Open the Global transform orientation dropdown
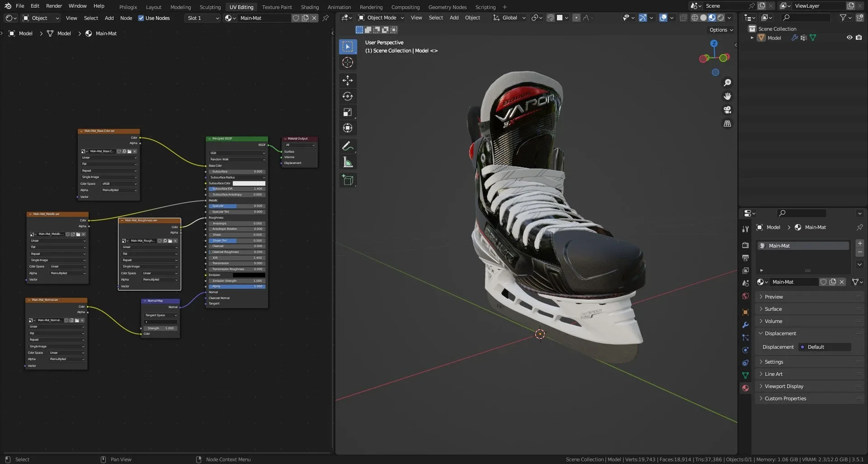 click(509, 18)
